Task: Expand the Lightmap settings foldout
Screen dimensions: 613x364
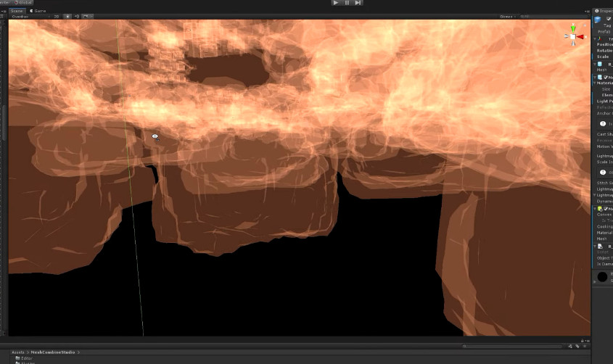Action: coord(595,195)
